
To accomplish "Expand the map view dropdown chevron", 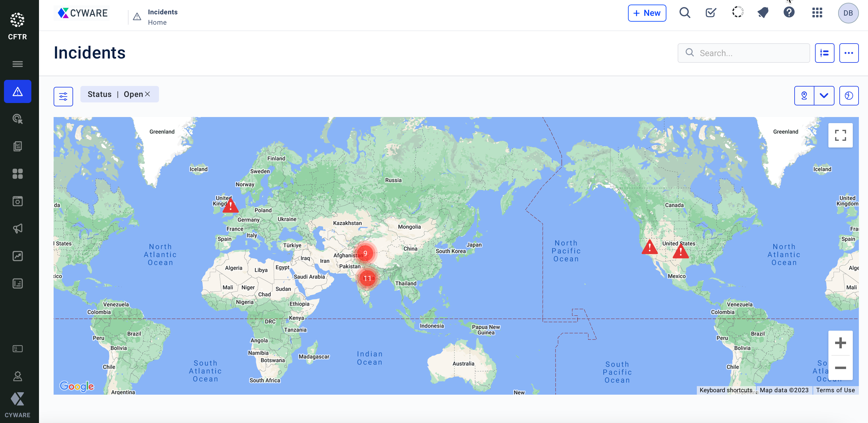I will coord(824,96).
